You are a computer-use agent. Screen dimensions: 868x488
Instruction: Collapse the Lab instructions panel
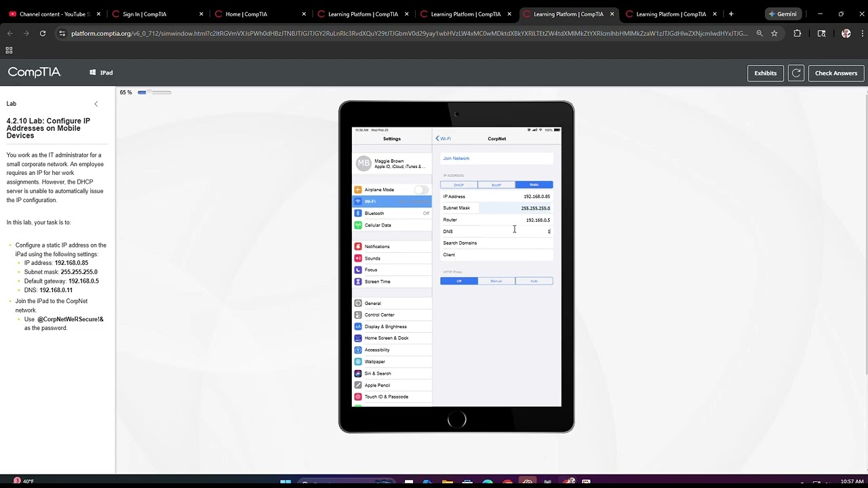click(96, 104)
